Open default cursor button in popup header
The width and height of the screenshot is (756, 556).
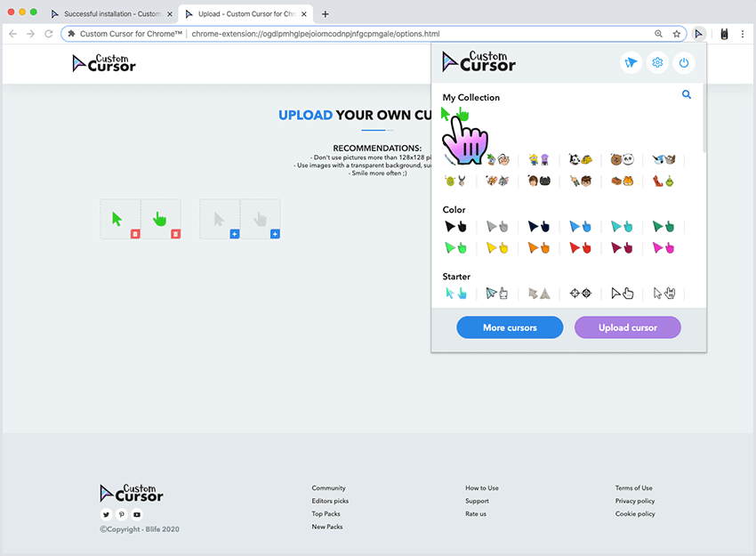click(x=631, y=62)
